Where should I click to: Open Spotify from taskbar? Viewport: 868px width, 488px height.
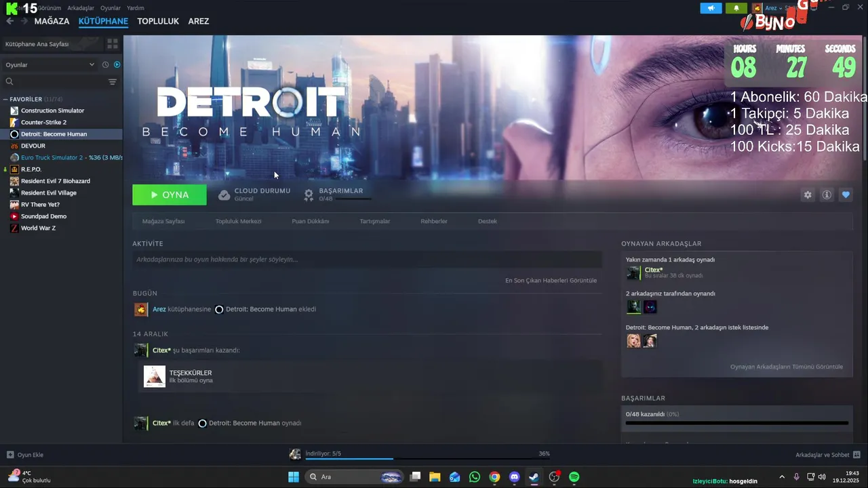[x=574, y=477]
